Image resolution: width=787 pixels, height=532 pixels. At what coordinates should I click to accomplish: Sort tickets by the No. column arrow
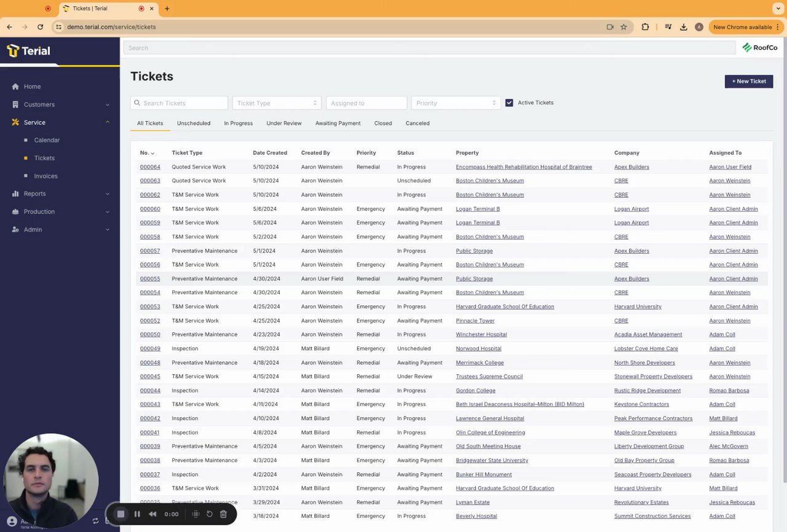(152, 153)
